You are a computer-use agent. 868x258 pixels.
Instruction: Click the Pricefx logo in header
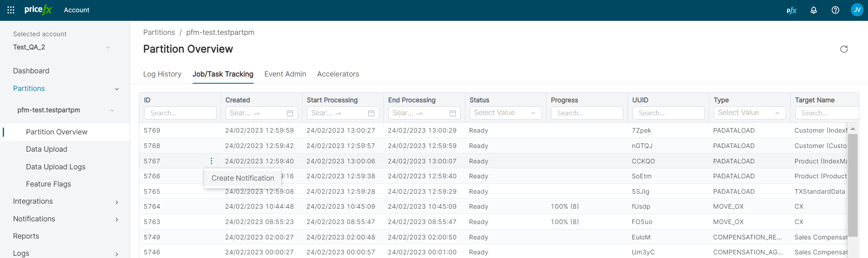click(x=38, y=10)
